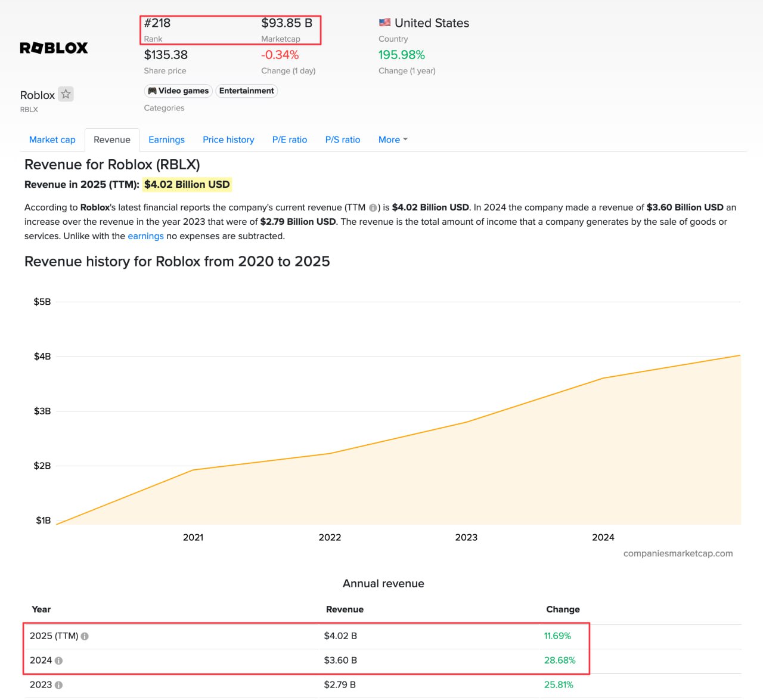
Task: Toggle the favorite star next to Roblox
Action: pyautogui.click(x=66, y=94)
